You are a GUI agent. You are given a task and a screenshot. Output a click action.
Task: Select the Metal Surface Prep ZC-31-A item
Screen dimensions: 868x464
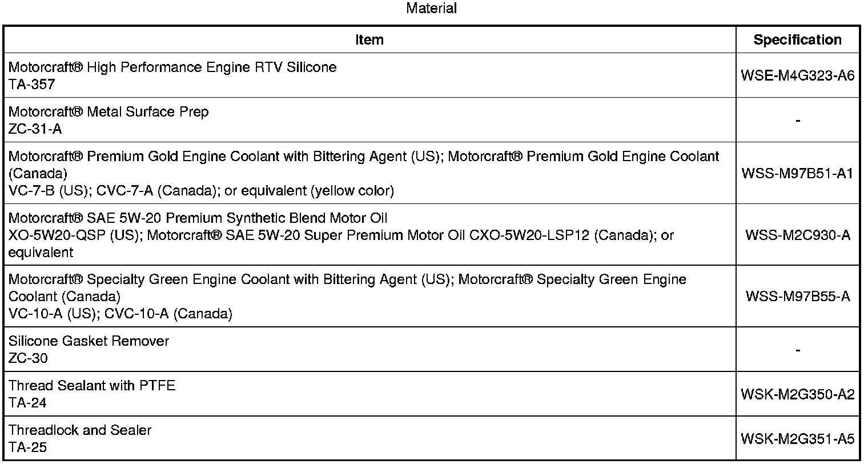[x=108, y=112]
